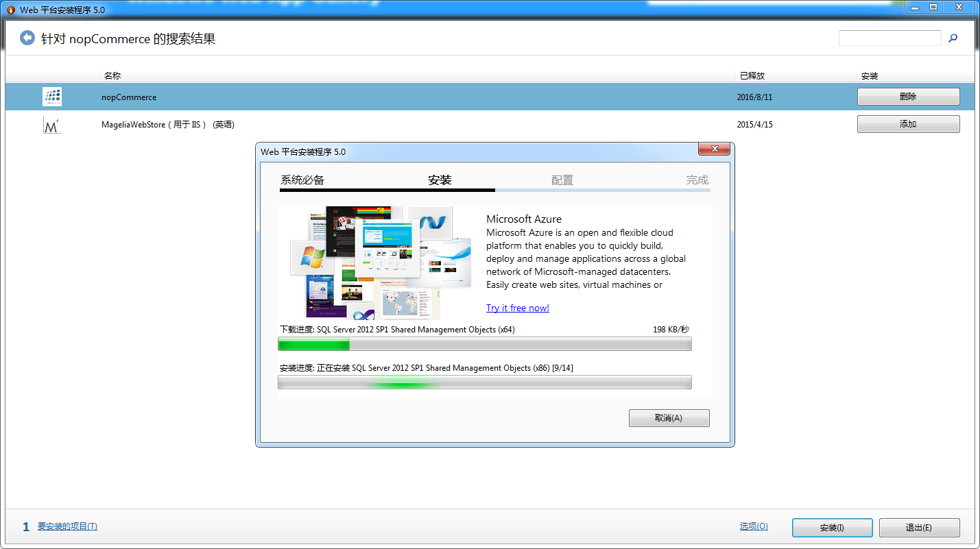Screen dimensions: 980x549
Task: Click the Web Platform Installer title bar icon
Action: [x=10, y=8]
